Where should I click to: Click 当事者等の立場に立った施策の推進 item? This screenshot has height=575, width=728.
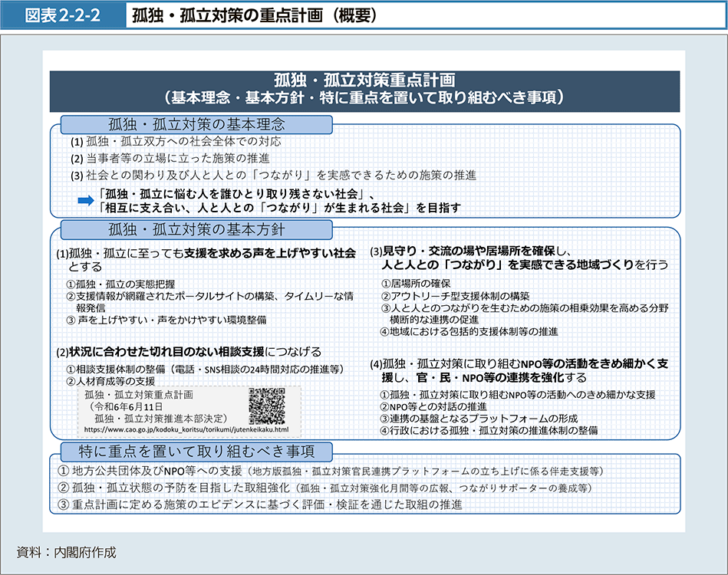coord(176,159)
